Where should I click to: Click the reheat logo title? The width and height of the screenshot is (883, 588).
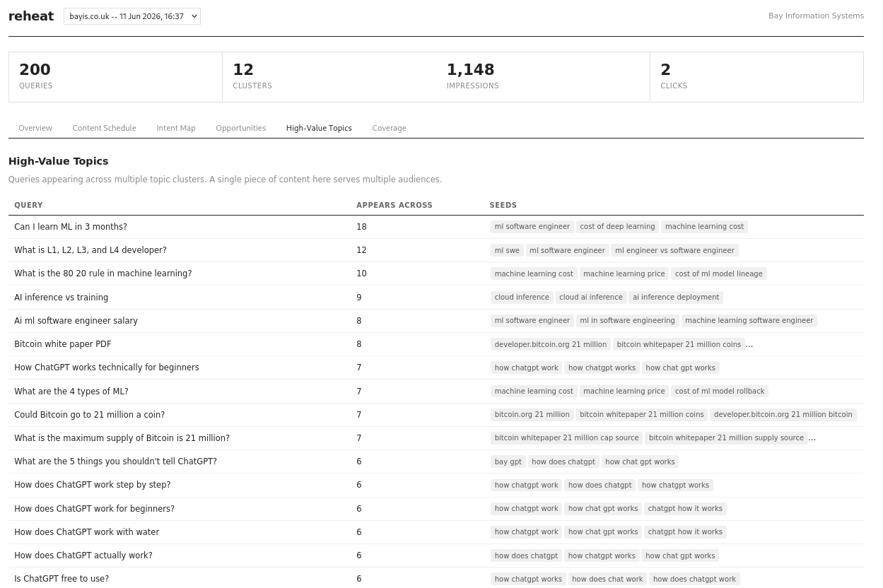[31, 16]
